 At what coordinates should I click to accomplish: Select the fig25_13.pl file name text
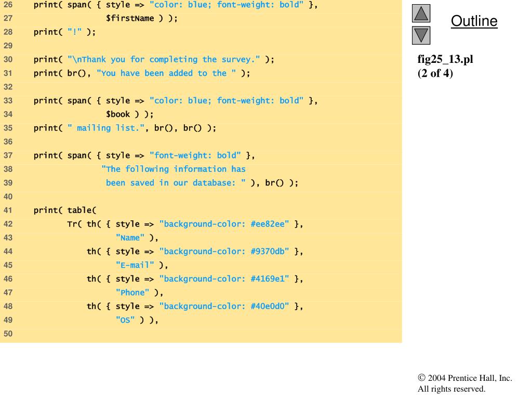pos(445,59)
